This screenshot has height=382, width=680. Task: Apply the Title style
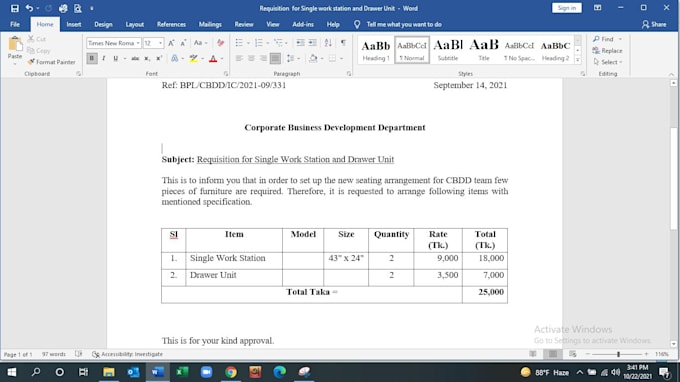(484, 50)
